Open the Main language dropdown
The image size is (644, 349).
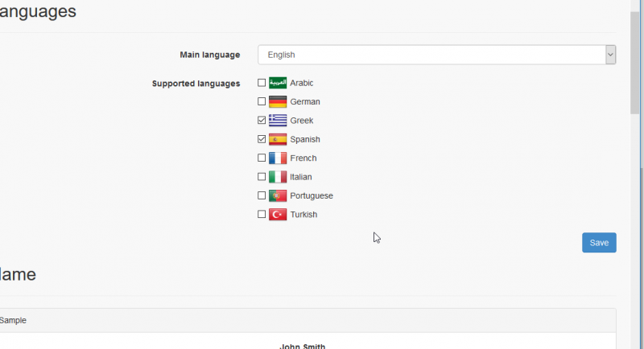pyautogui.click(x=436, y=55)
